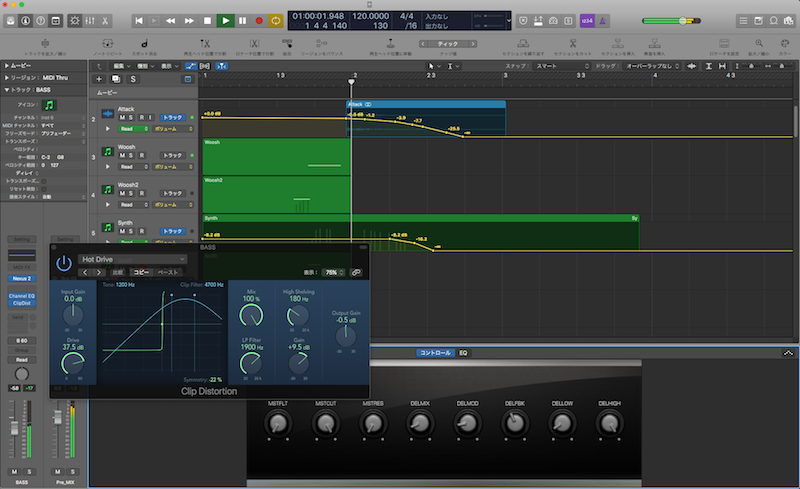
Task: Toggle Clip Distortion plugin power button
Action: point(64,263)
